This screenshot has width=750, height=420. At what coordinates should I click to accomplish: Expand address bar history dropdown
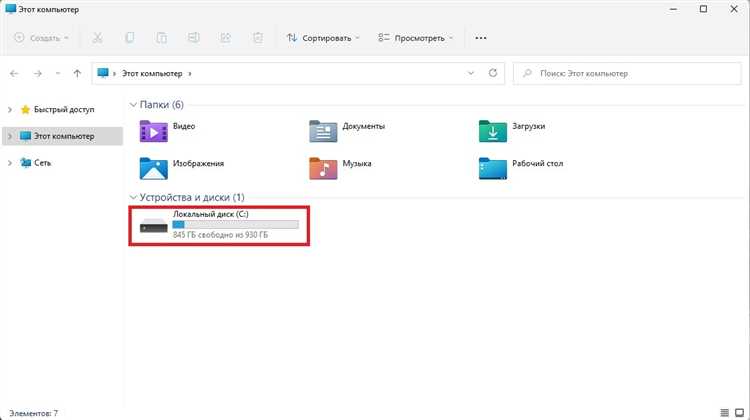[x=471, y=73]
